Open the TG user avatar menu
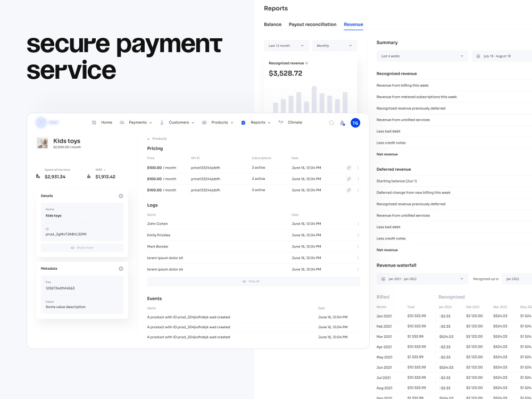The width and height of the screenshot is (532, 399). tap(355, 123)
